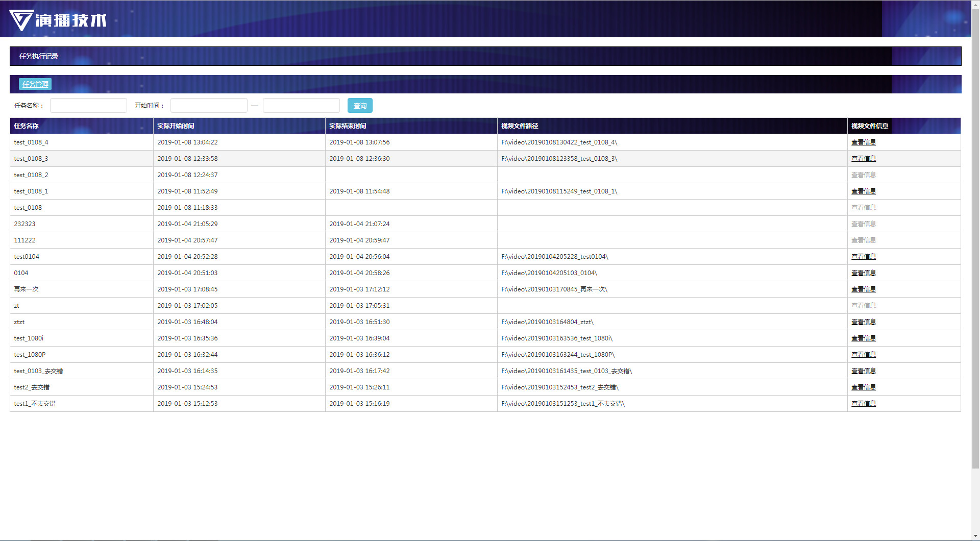980x541 pixels.
Task: Click the 任务名称 search input field
Action: click(88, 106)
